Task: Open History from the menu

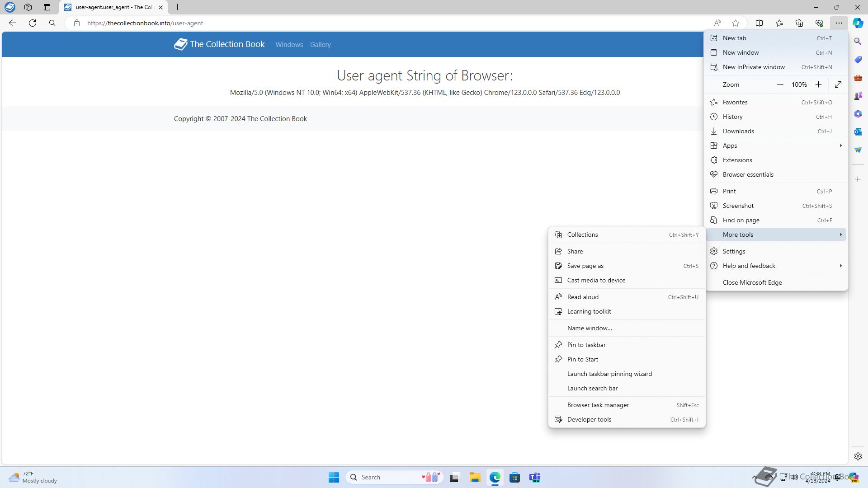Action: [776, 117]
